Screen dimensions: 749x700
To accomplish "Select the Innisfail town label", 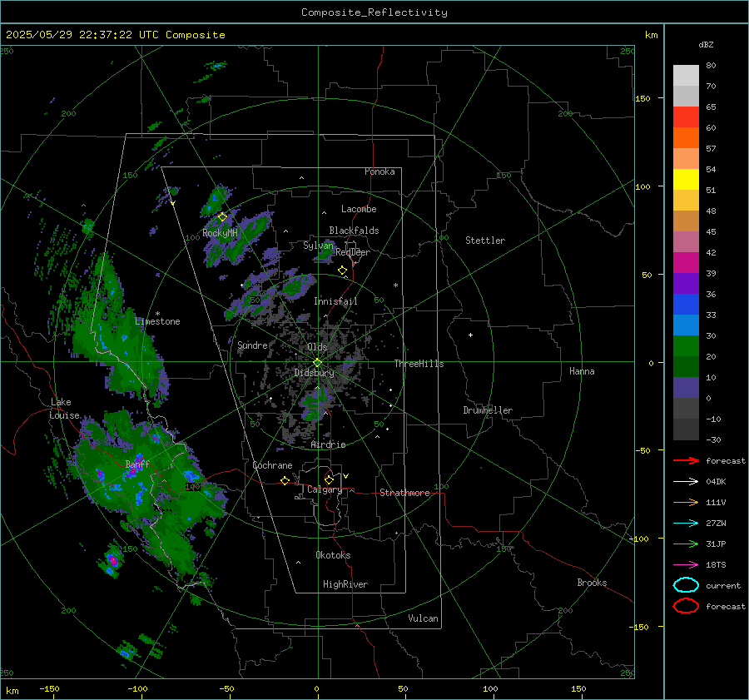I will click(335, 301).
